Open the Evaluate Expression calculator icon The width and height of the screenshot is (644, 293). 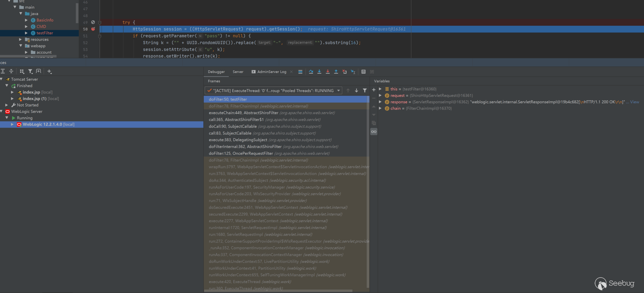363,72
